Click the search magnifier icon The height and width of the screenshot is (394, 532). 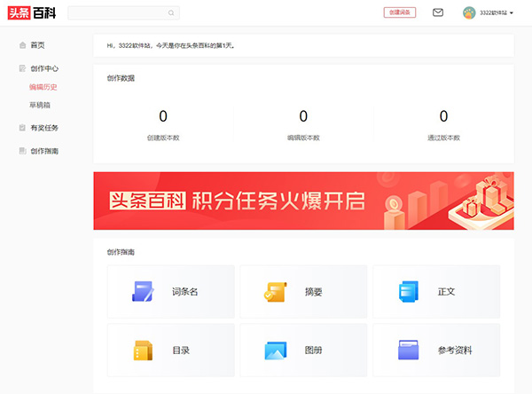tap(171, 13)
